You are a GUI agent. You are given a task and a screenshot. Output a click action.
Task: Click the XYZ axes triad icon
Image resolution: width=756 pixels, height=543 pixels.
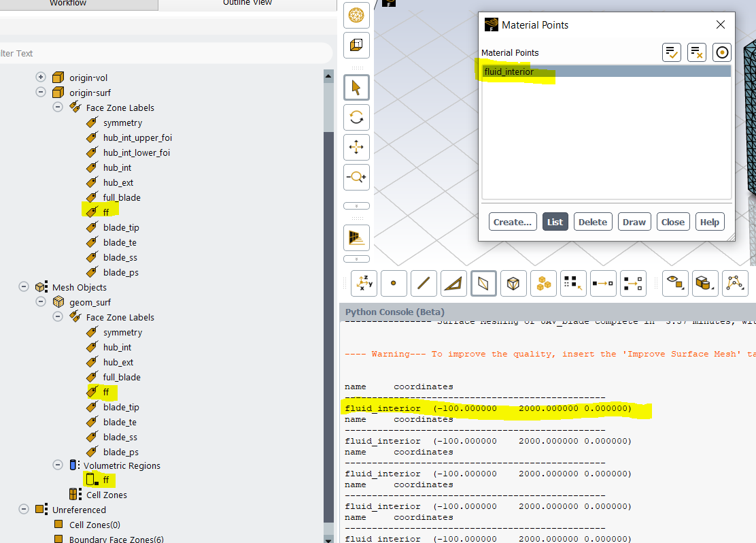(364, 283)
